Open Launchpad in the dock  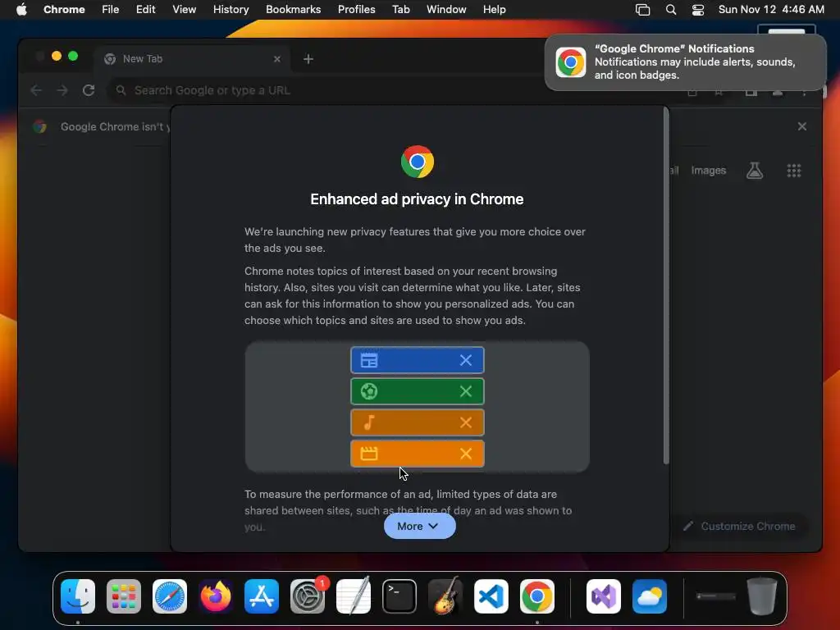(124, 596)
